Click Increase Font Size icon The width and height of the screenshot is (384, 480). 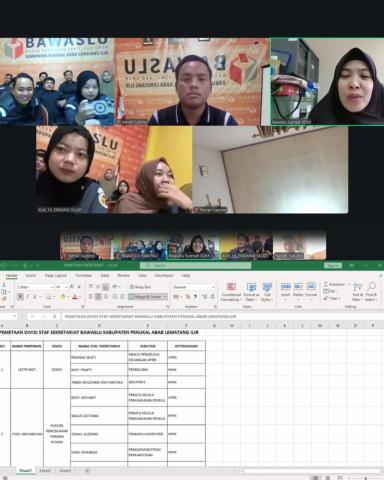coord(72,287)
